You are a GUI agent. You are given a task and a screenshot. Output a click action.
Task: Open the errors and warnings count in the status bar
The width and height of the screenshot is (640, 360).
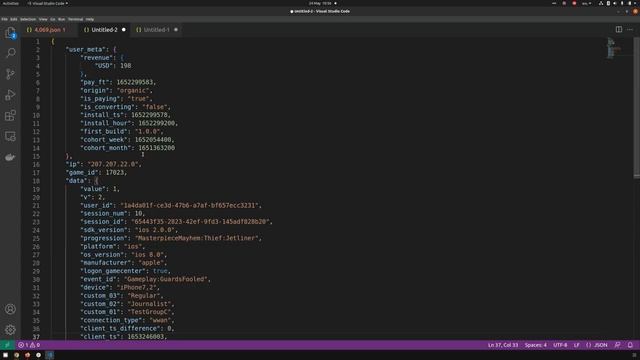(x=29, y=345)
